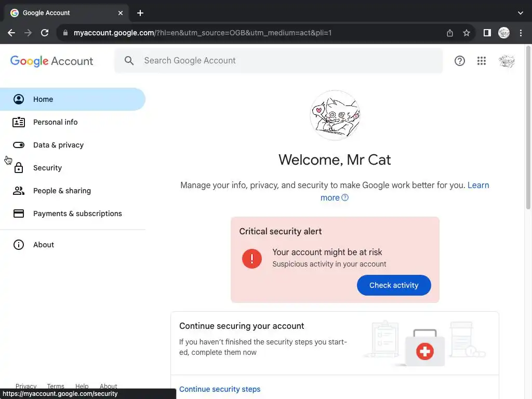Open People & sharing settings
Viewport: 532px width, 399px height.
(x=73, y=191)
